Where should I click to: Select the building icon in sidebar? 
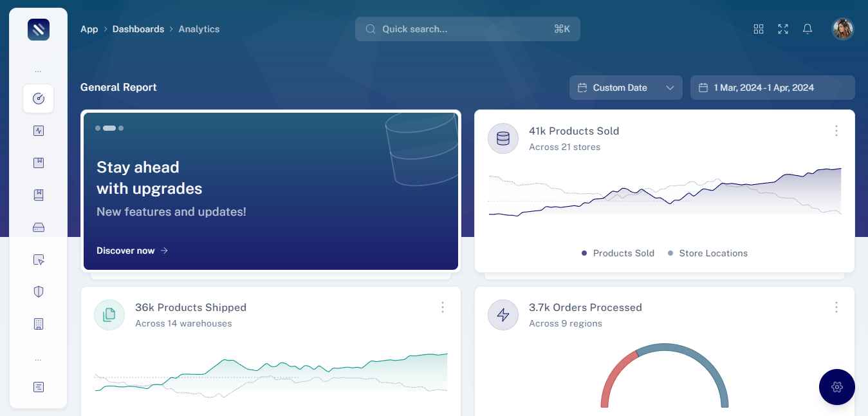[x=38, y=324]
